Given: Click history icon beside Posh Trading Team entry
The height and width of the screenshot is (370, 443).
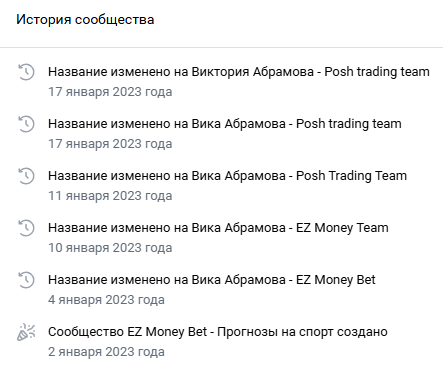Looking at the screenshot, I should (26, 176).
